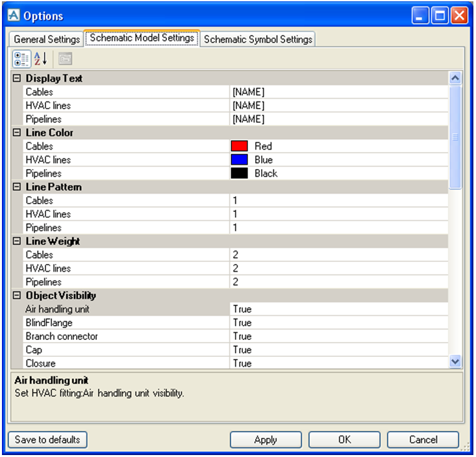Screen dimensions: 476x457
Task: Click the Apply button
Action: 266,440
